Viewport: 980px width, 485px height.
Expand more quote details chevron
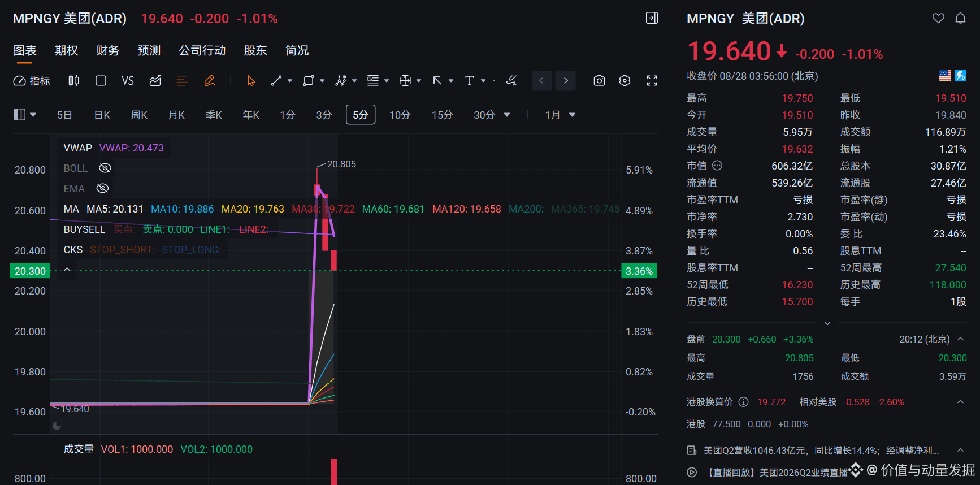click(x=827, y=323)
